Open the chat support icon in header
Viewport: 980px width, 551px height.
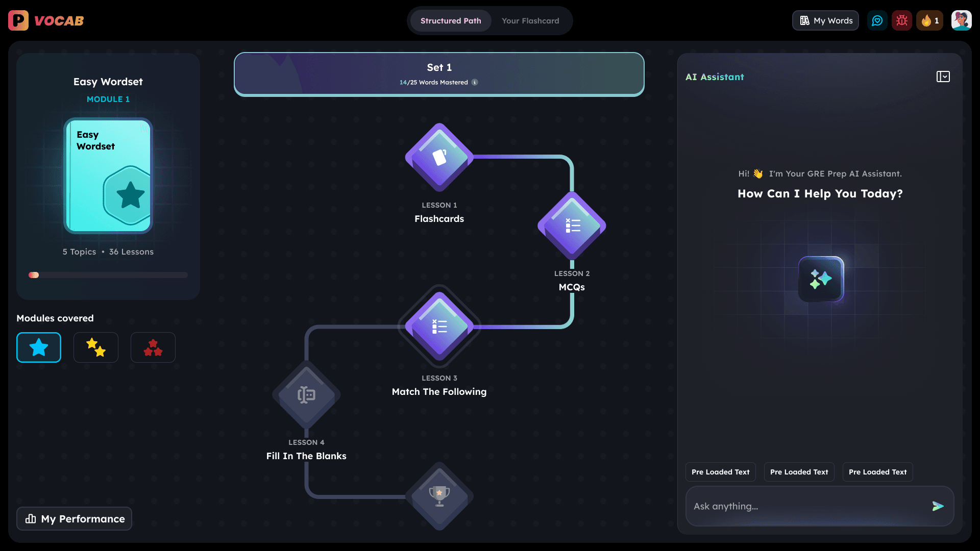877,21
